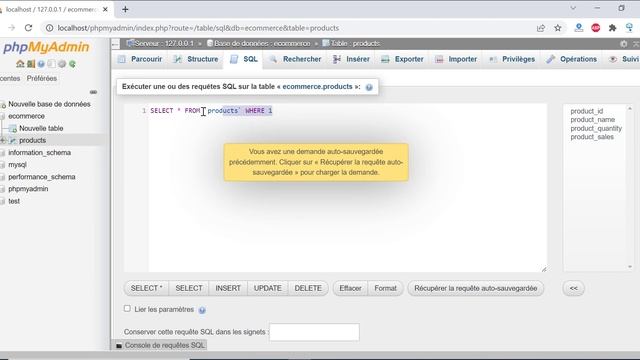Click the phpMyAdmin logo
The width and height of the screenshot is (640, 360).
(x=46, y=47)
